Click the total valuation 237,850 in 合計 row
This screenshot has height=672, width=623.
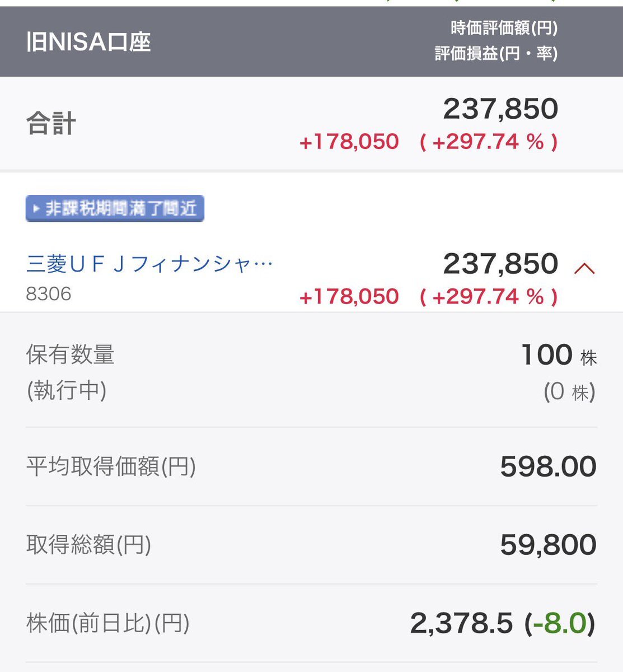[500, 109]
